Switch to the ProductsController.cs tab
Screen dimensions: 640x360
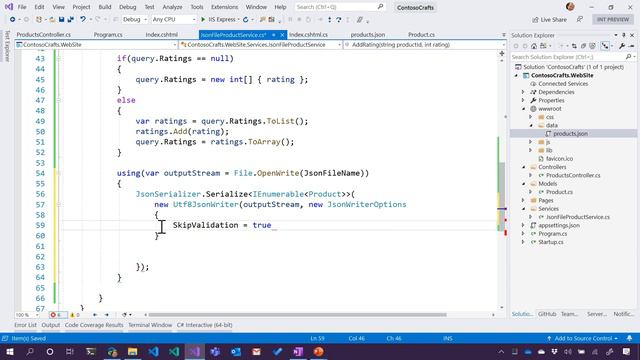point(44,35)
